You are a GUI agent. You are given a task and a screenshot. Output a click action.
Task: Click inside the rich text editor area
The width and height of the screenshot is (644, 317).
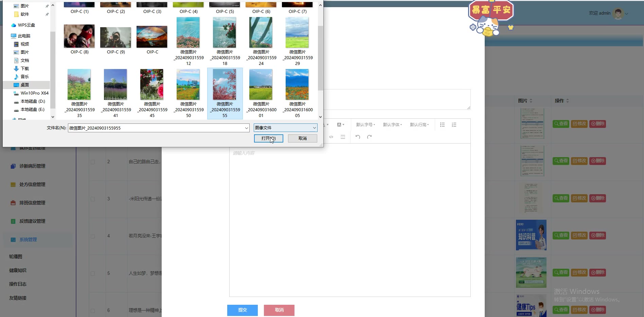[x=350, y=220]
